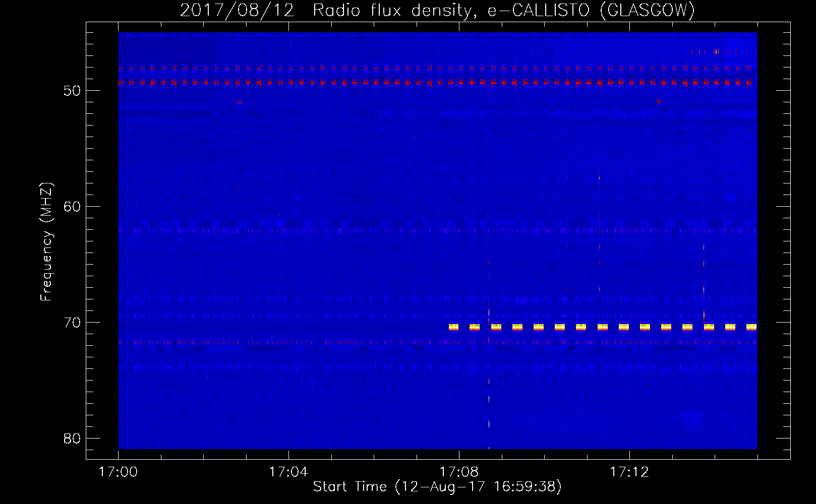Image resolution: width=816 pixels, height=504 pixels.
Task: Click the 17:00 time tick label
Action: pyautogui.click(x=119, y=472)
